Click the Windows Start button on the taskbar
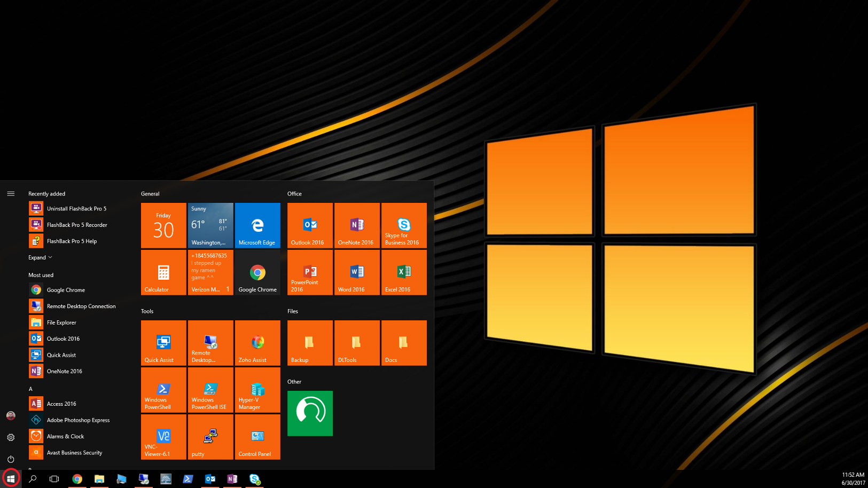This screenshot has width=868, height=488. point(11,479)
